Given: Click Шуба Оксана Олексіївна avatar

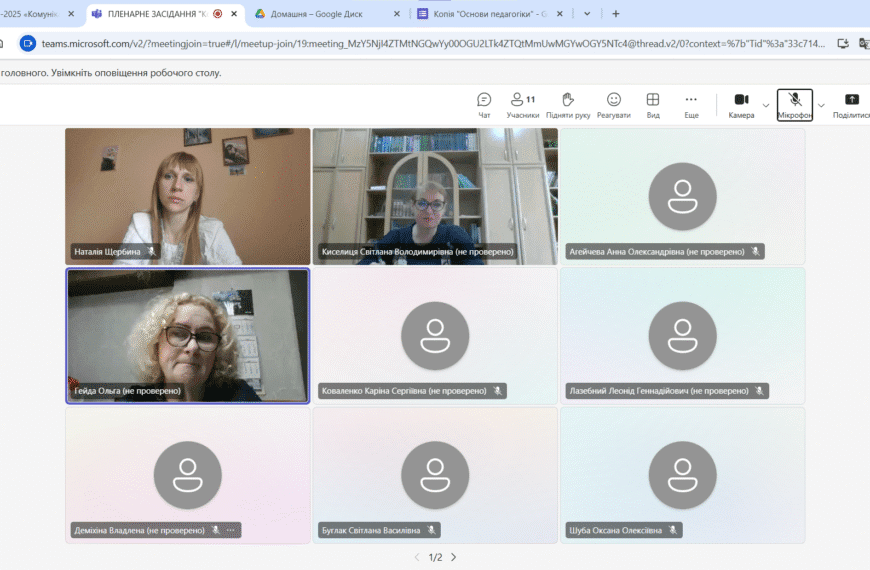Looking at the screenshot, I should coord(682,475).
